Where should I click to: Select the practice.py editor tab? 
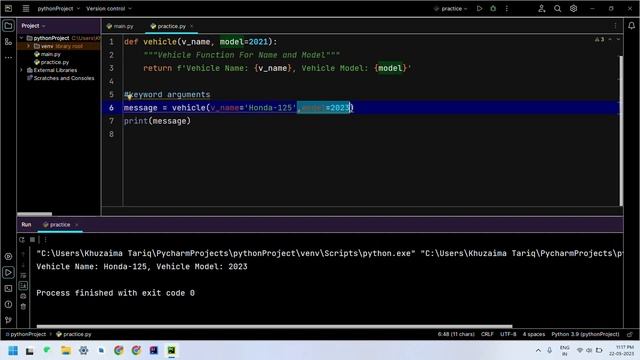pyautogui.click(x=171, y=26)
